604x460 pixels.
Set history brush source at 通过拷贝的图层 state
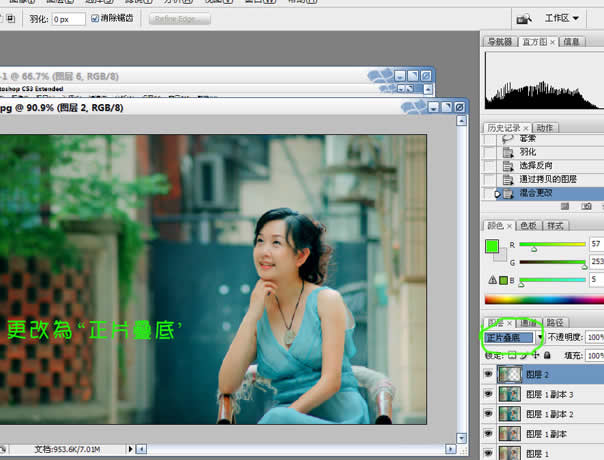pyautogui.click(x=490, y=180)
